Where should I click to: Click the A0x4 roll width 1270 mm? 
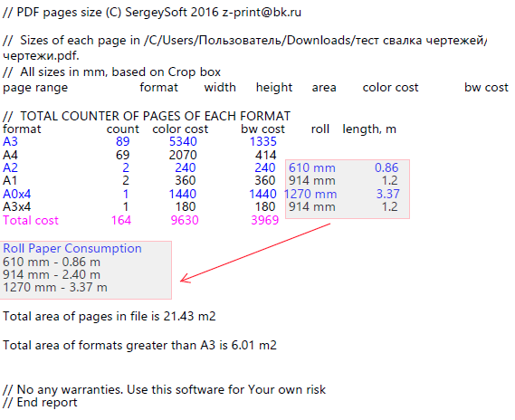310,194
